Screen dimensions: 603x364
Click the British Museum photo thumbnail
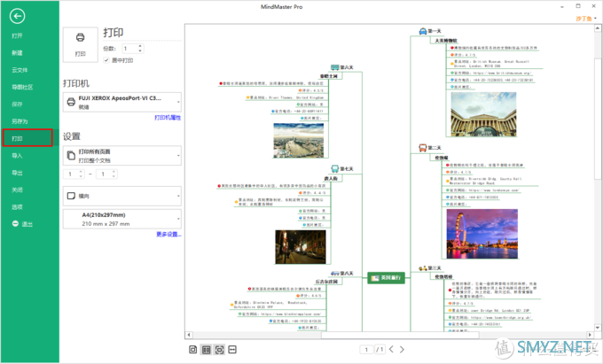tap(483, 114)
